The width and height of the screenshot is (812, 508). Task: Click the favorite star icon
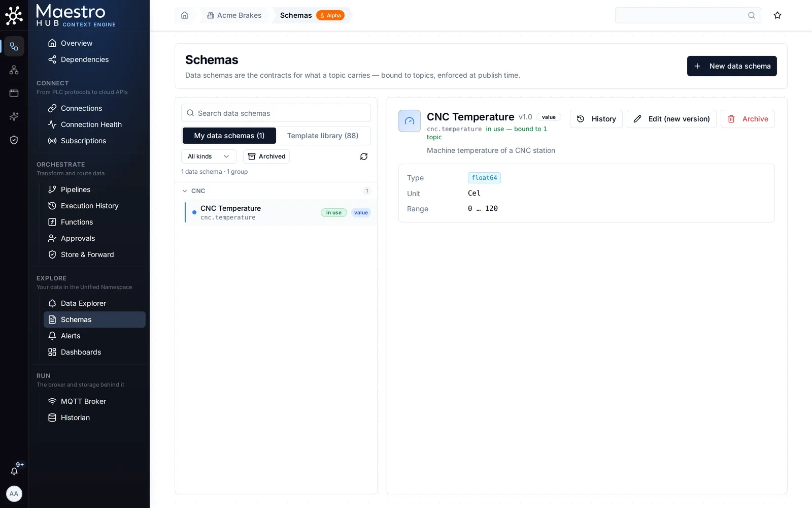(x=777, y=15)
